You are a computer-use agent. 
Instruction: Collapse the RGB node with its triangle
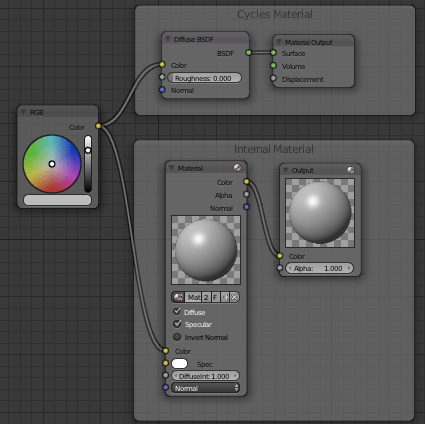(x=23, y=112)
